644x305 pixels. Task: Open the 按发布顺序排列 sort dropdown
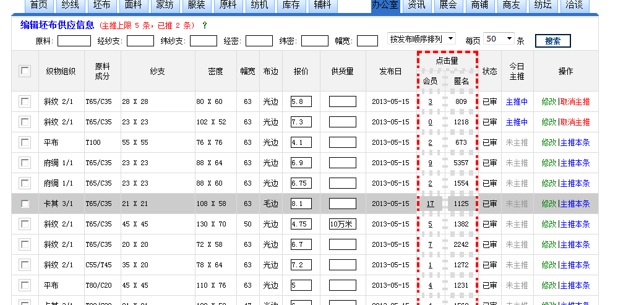[421, 39]
